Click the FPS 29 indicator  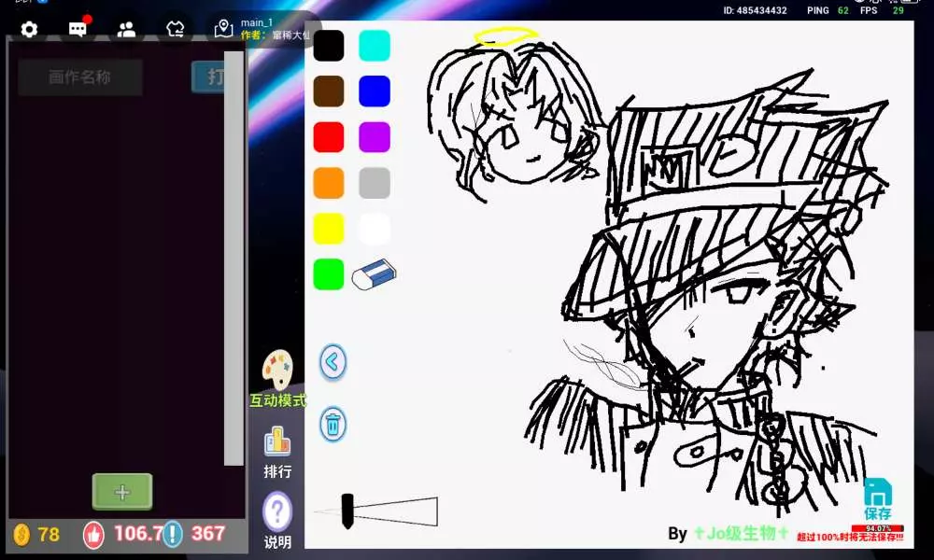pyautogui.click(x=882, y=10)
